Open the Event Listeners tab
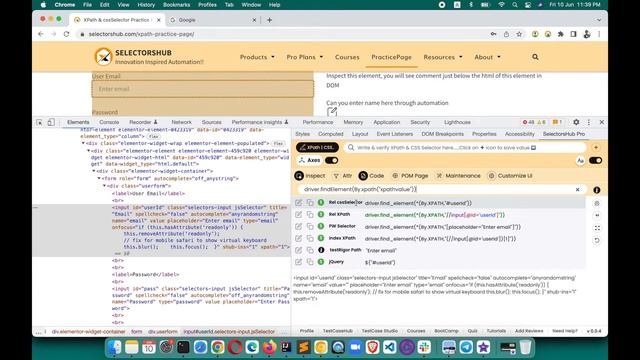 click(x=394, y=134)
